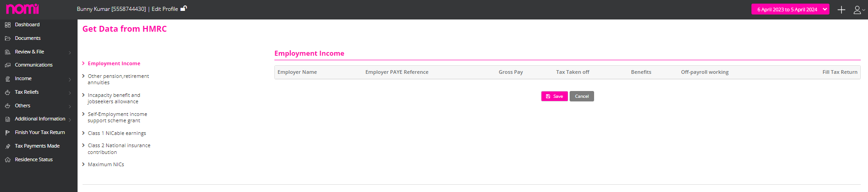Open the tax year 6 April 2023 dropdown
The height and width of the screenshot is (192, 868).
(790, 9)
